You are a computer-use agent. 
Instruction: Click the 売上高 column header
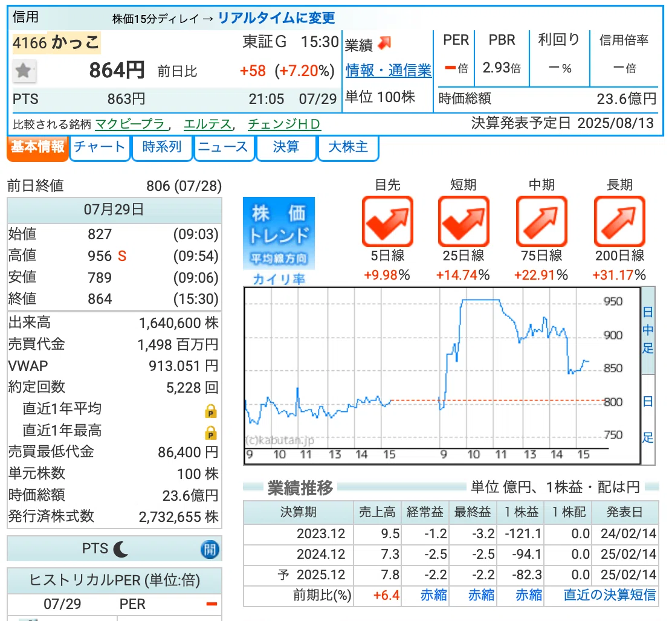pyautogui.click(x=377, y=512)
